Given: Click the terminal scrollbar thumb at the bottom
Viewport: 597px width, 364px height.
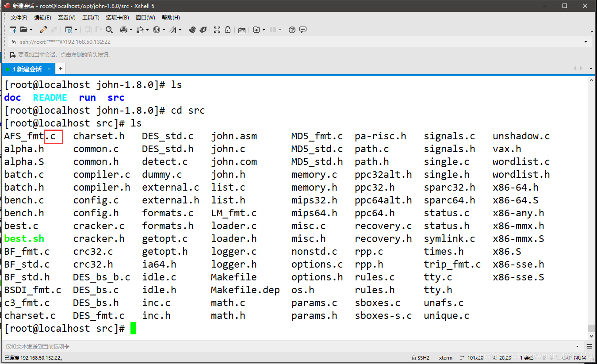Looking at the screenshot, I should tap(592, 328).
